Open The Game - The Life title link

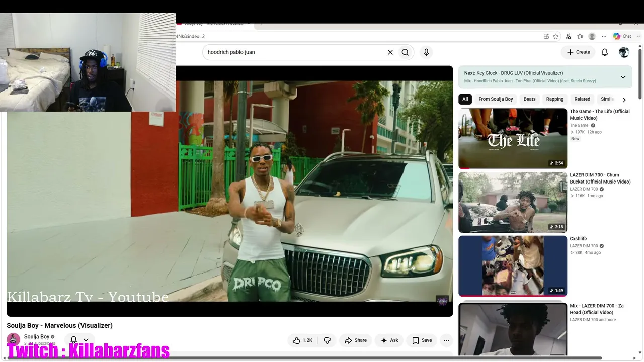(600, 115)
